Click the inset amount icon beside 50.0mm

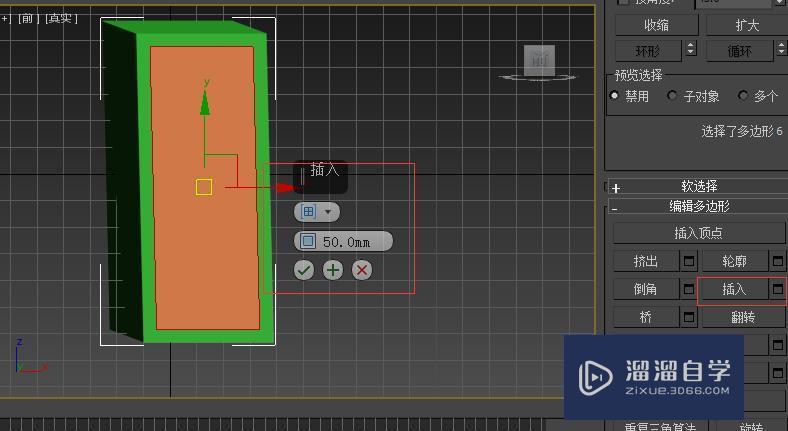308,242
